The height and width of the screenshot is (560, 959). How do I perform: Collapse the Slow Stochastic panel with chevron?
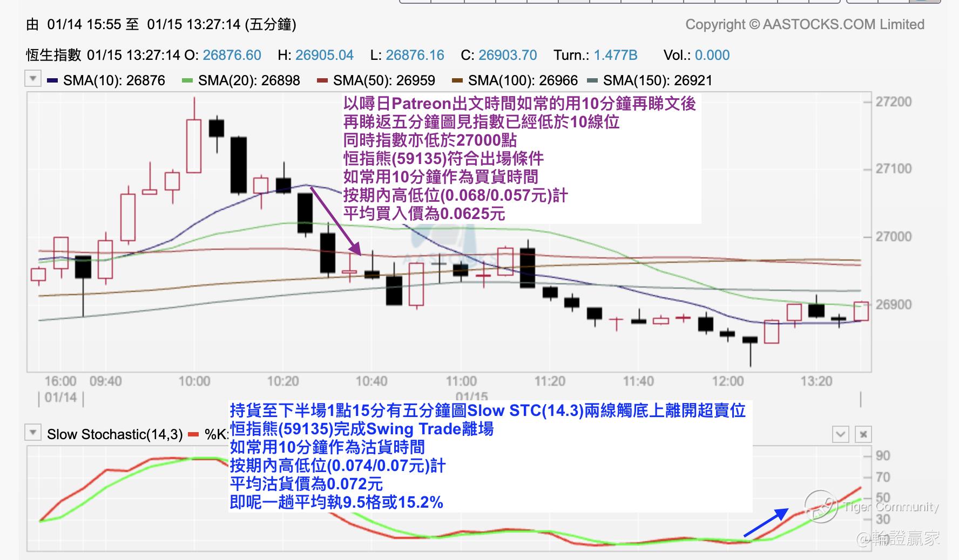point(841,434)
